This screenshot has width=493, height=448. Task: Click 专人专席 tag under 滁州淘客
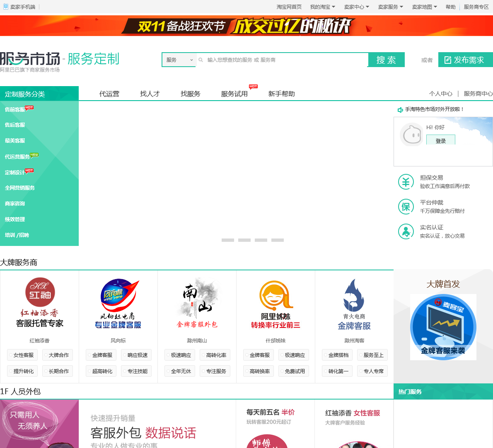tap(372, 371)
